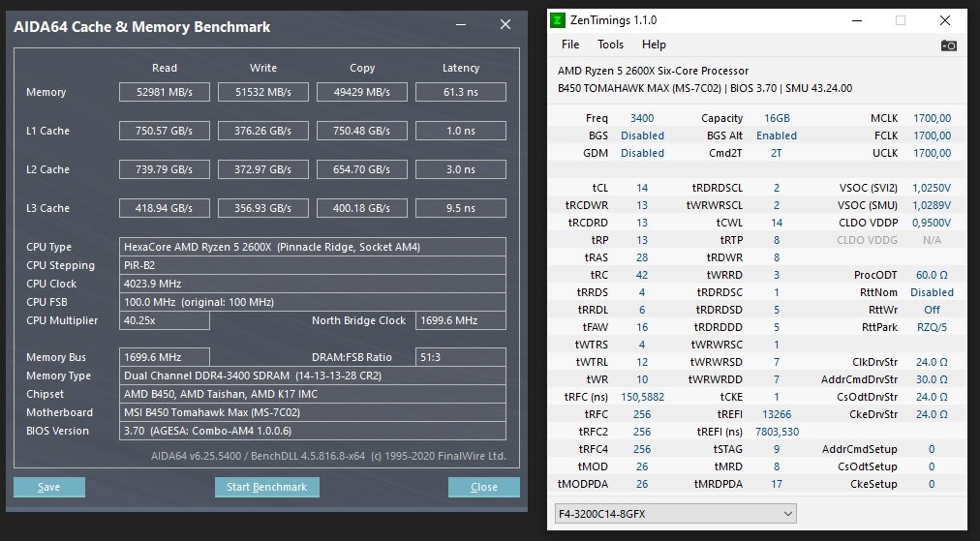Click the tRFC (ns) value 150,5882
This screenshot has width=980, height=541.
(x=642, y=397)
